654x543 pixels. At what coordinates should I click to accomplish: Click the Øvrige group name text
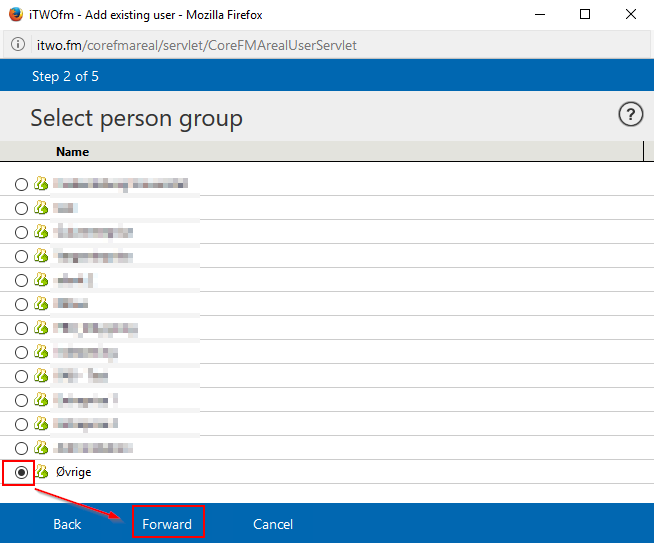pyautogui.click(x=73, y=472)
